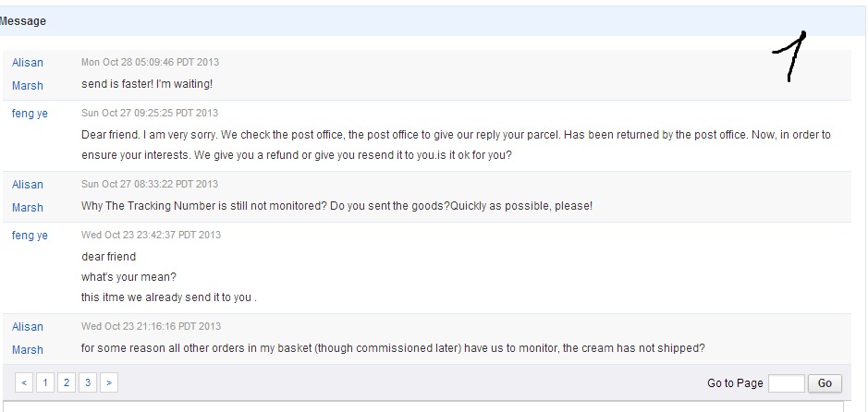Select the Message section header
Image resolution: width=868 pixels, height=412 pixels.
pyautogui.click(x=23, y=21)
